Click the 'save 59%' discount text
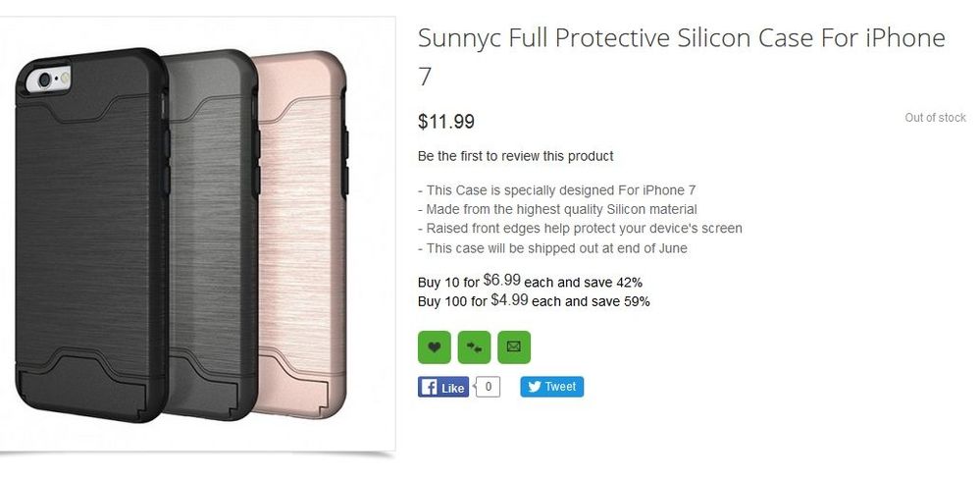 tap(624, 301)
